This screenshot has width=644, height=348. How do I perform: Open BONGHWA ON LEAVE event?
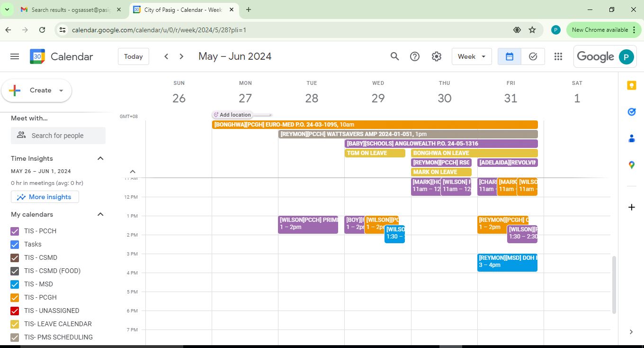474,153
